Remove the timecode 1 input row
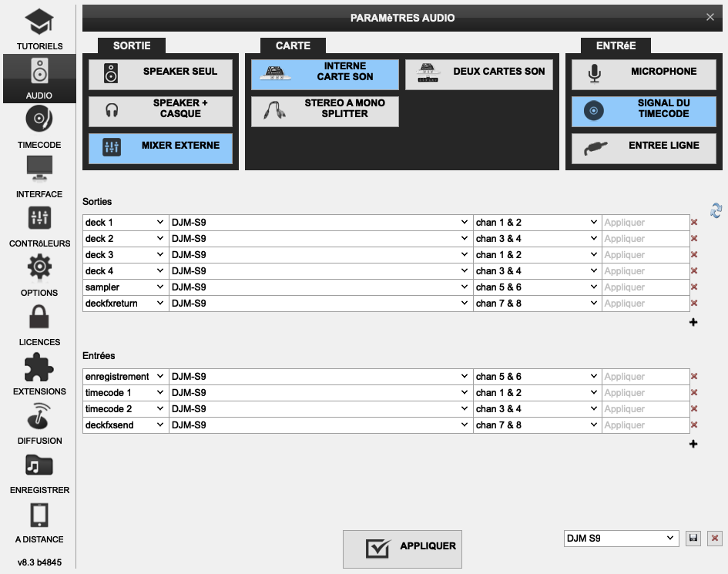The height and width of the screenshot is (574, 728). pos(694,393)
